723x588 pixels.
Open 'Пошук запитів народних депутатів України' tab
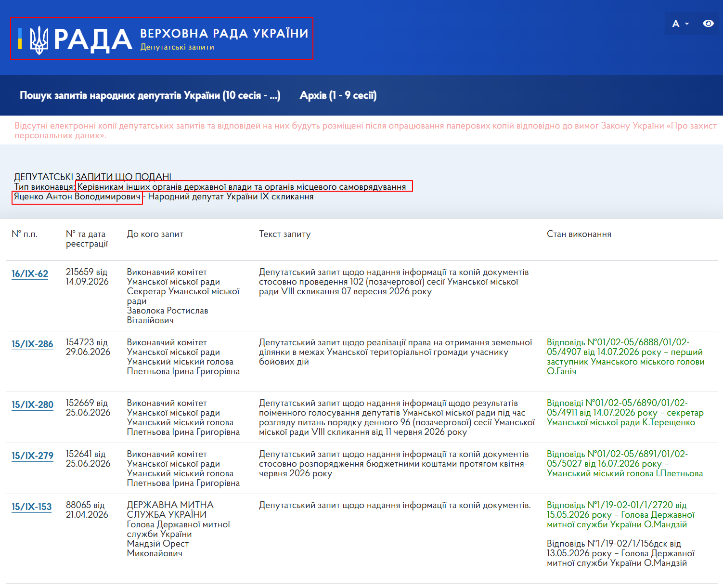[150, 95]
